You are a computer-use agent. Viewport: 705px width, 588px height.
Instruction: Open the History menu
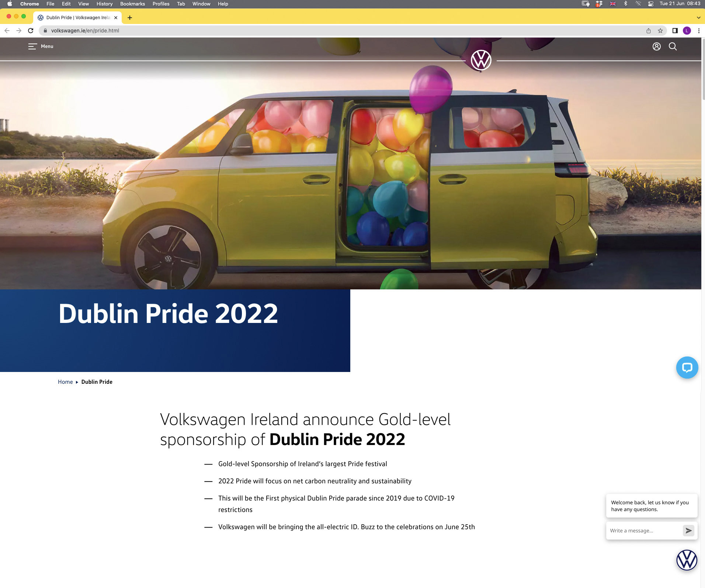[105, 4]
